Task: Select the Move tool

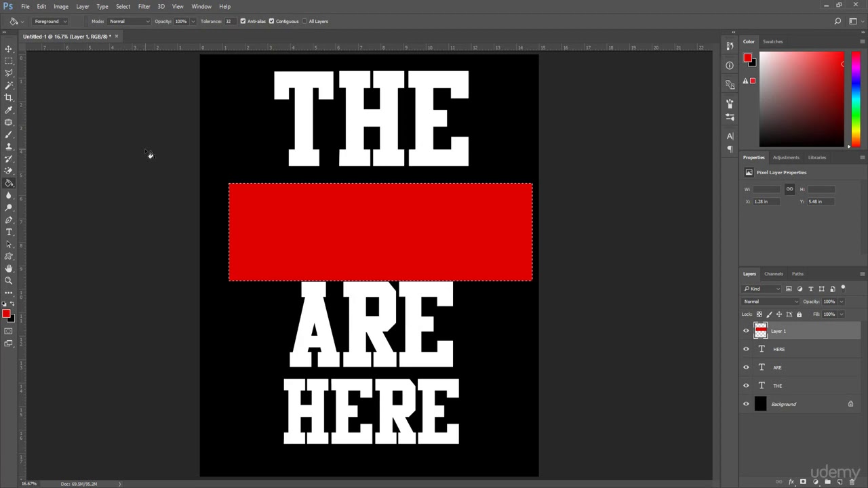Action: 9,49
